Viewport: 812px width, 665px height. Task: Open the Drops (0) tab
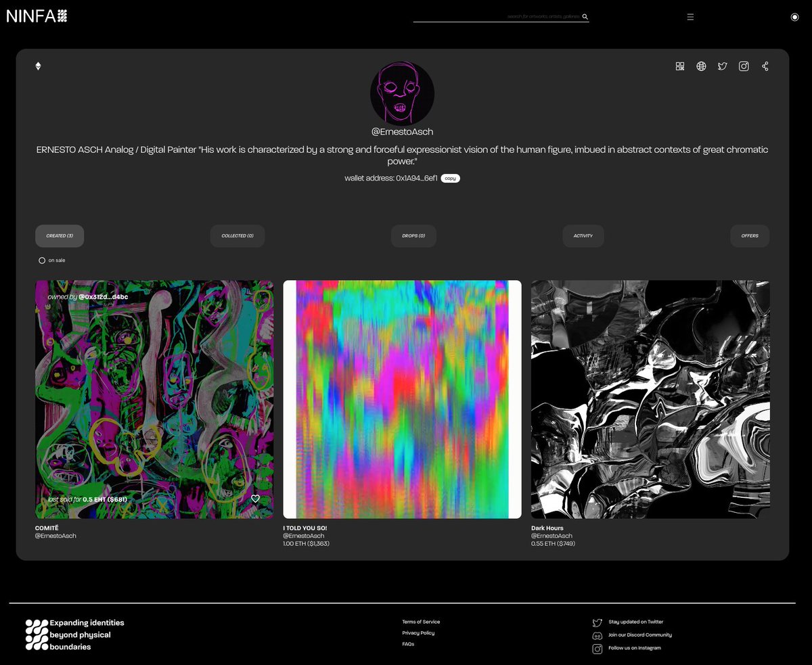pyautogui.click(x=413, y=236)
